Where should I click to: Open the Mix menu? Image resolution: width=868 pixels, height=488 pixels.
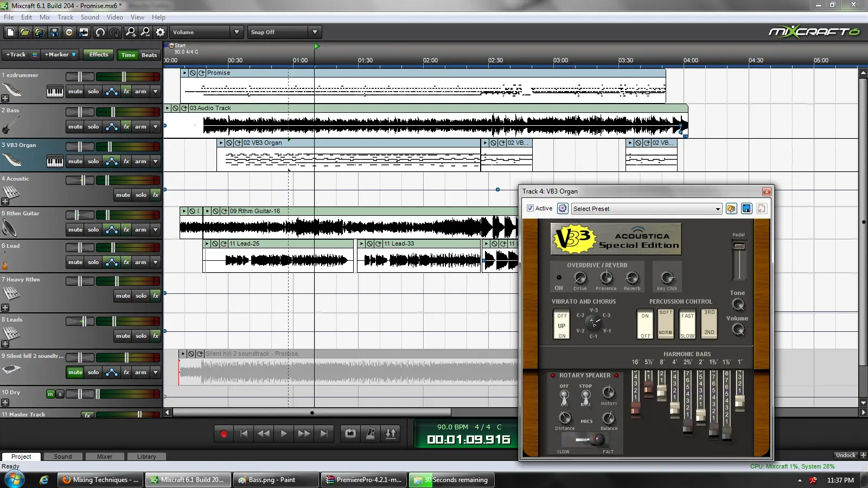click(x=44, y=17)
